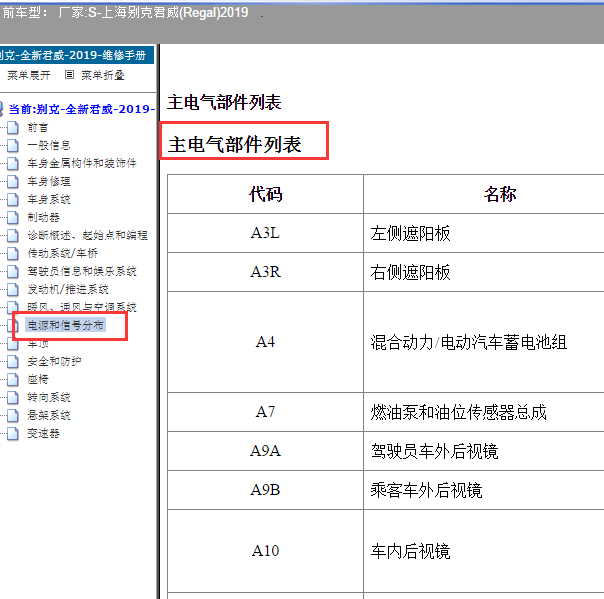This screenshot has height=599, width=604.
Task: Open the 前言 tree item
Action: tap(37, 128)
